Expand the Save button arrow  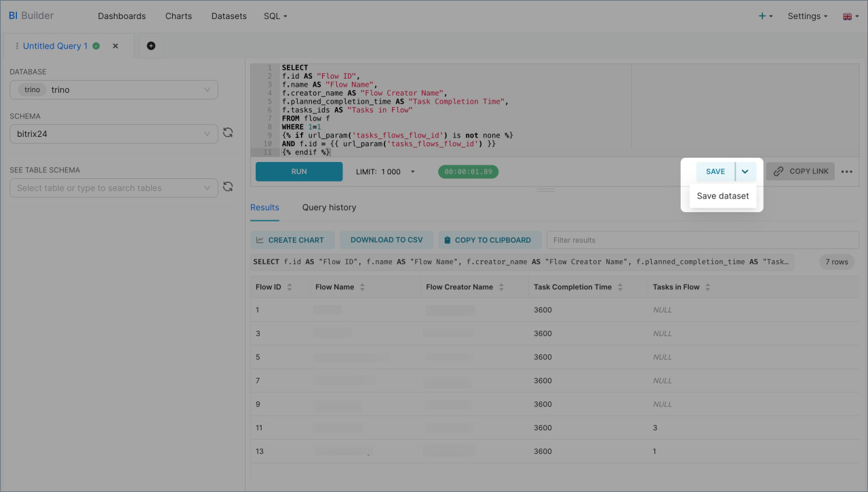(745, 172)
